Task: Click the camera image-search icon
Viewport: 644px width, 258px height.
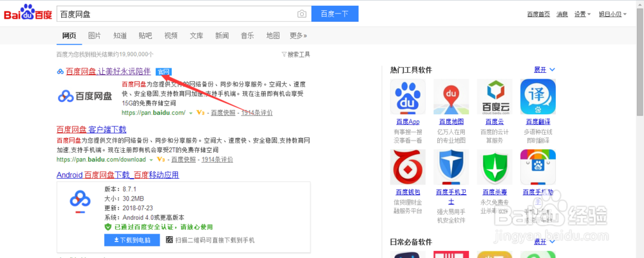Action: (302, 14)
